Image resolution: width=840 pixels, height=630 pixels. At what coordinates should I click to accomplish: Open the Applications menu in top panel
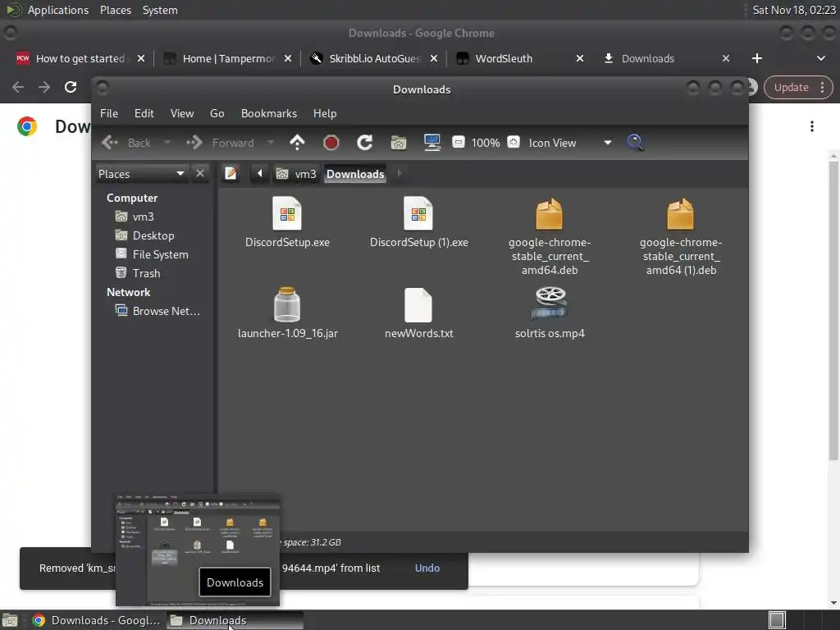click(58, 10)
